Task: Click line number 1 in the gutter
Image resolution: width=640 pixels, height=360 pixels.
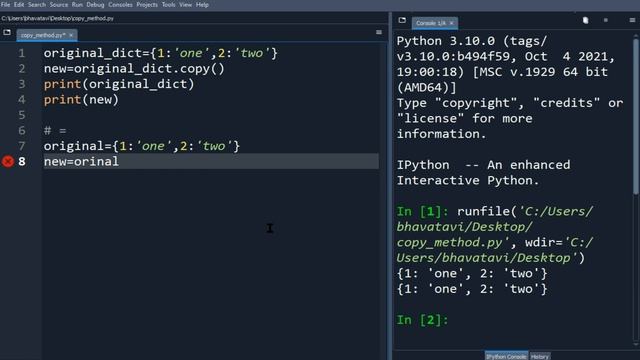Action: click(22, 53)
